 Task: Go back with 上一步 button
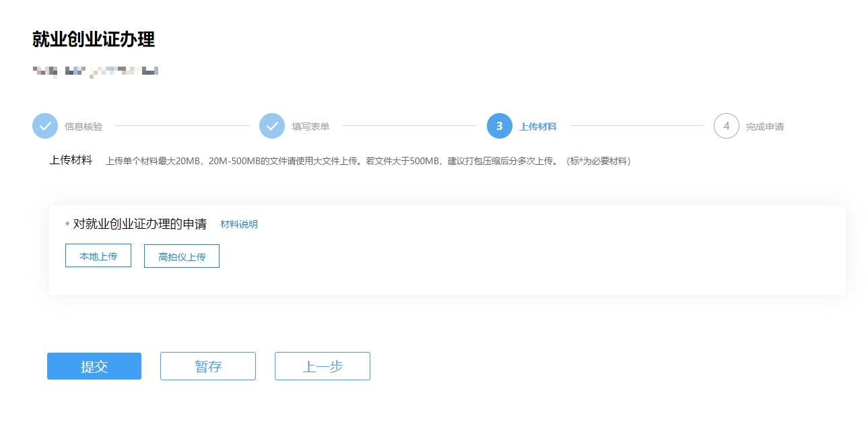(x=323, y=366)
